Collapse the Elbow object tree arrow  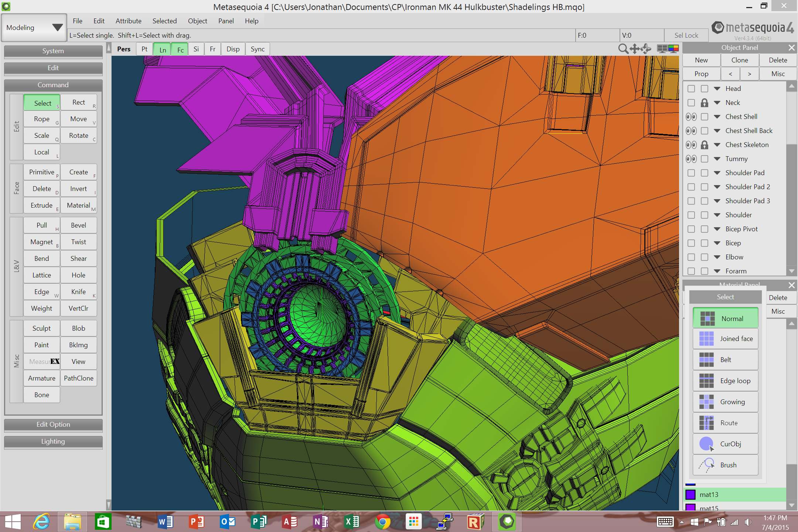(717, 257)
